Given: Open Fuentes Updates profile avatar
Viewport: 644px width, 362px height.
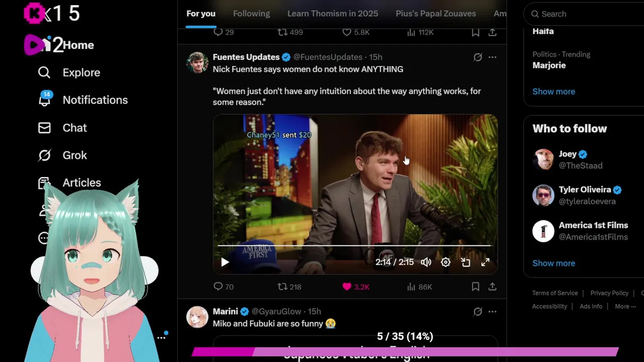Looking at the screenshot, I should click(197, 62).
